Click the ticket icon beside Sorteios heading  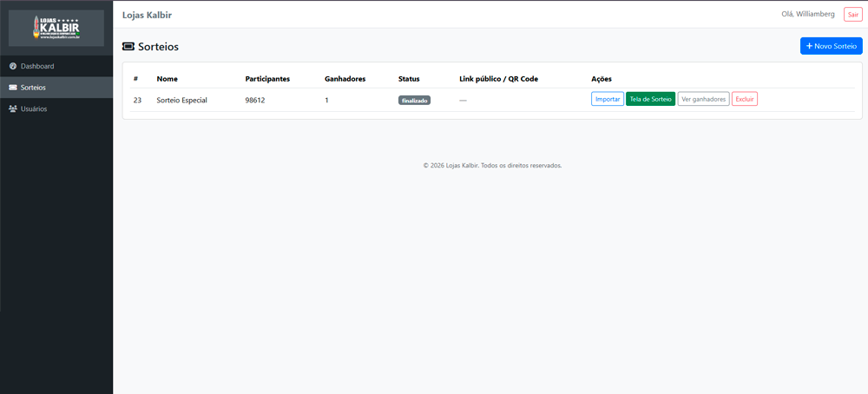click(128, 47)
